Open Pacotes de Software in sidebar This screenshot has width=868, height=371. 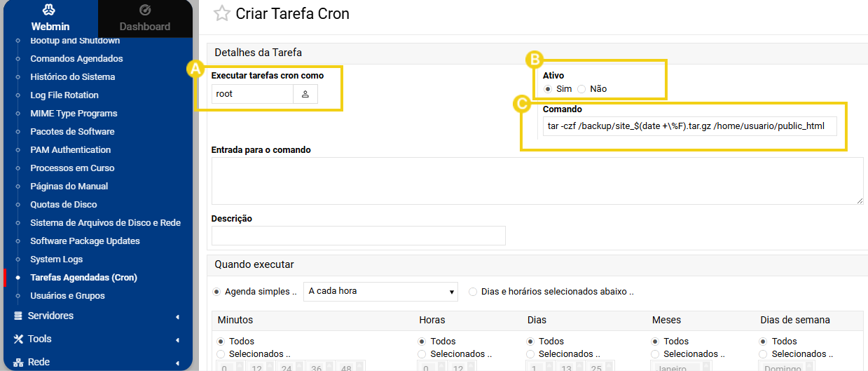pos(72,132)
